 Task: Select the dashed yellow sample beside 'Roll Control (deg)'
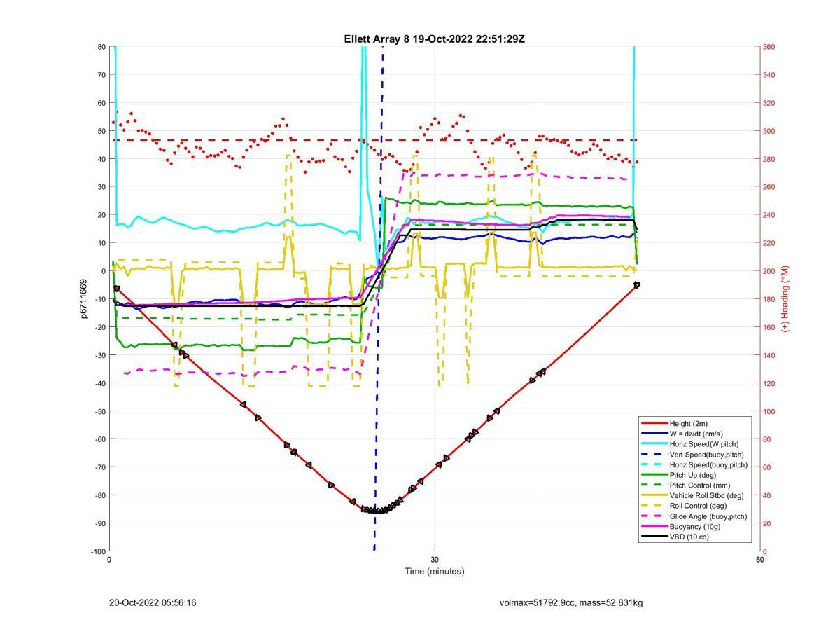pyautogui.click(x=654, y=506)
